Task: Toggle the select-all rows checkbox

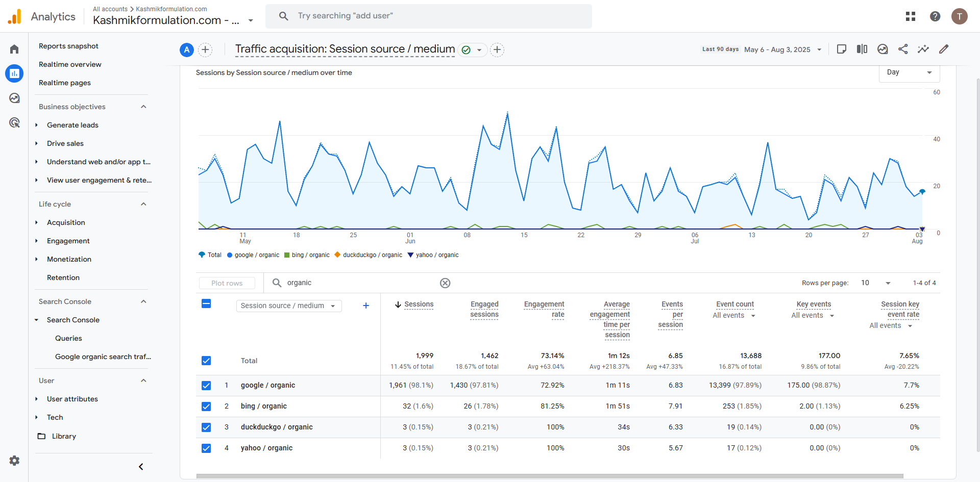Action: tap(206, 304)
